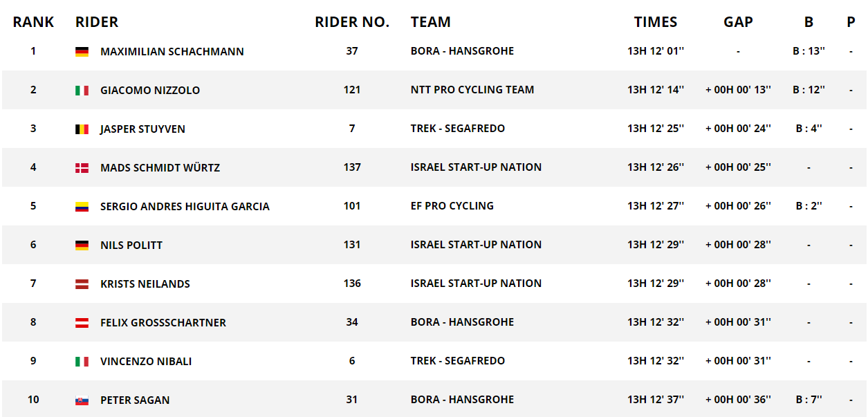Click the TEAM column header
Image resolution: width=868 pixels, height=417 pixels.
430,21
